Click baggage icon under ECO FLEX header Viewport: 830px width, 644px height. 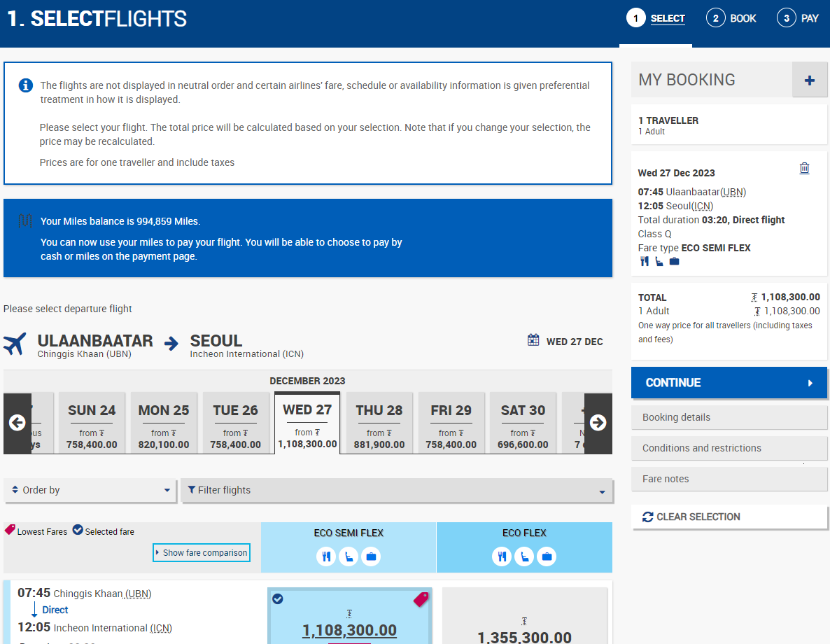[x=547, y=556]
